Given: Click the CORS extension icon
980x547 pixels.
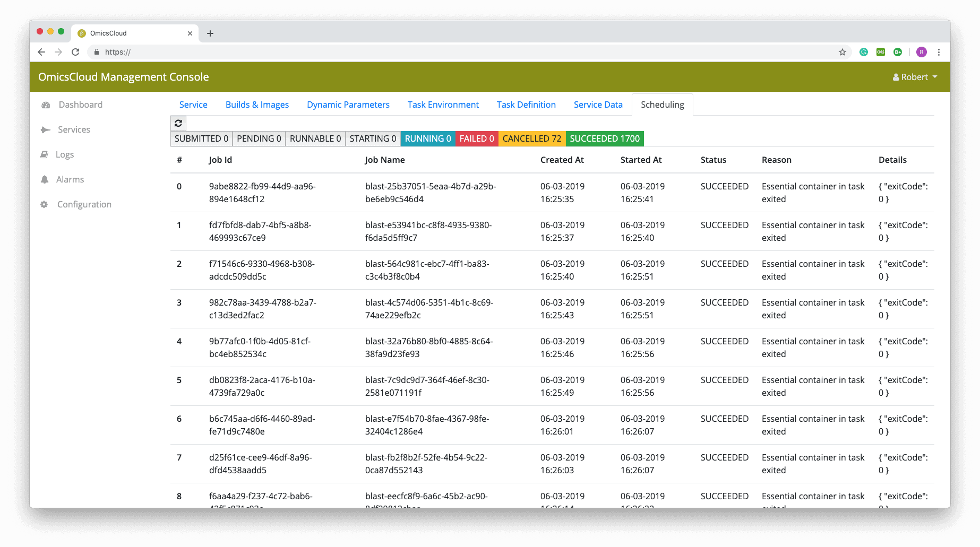Looking at the screenshot, I should pos(881,52).
